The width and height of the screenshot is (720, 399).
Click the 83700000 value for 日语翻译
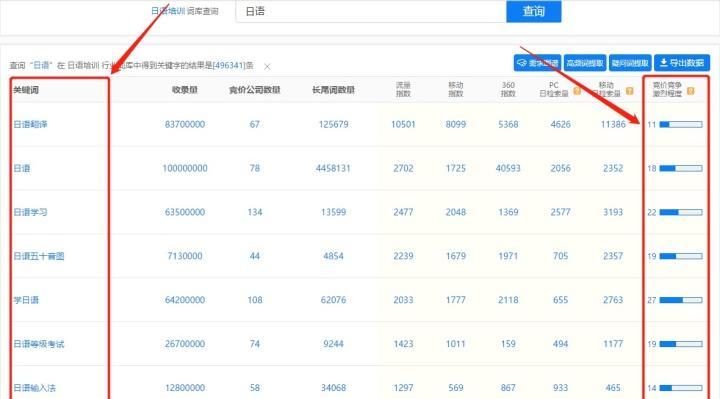tap(185, 124)
